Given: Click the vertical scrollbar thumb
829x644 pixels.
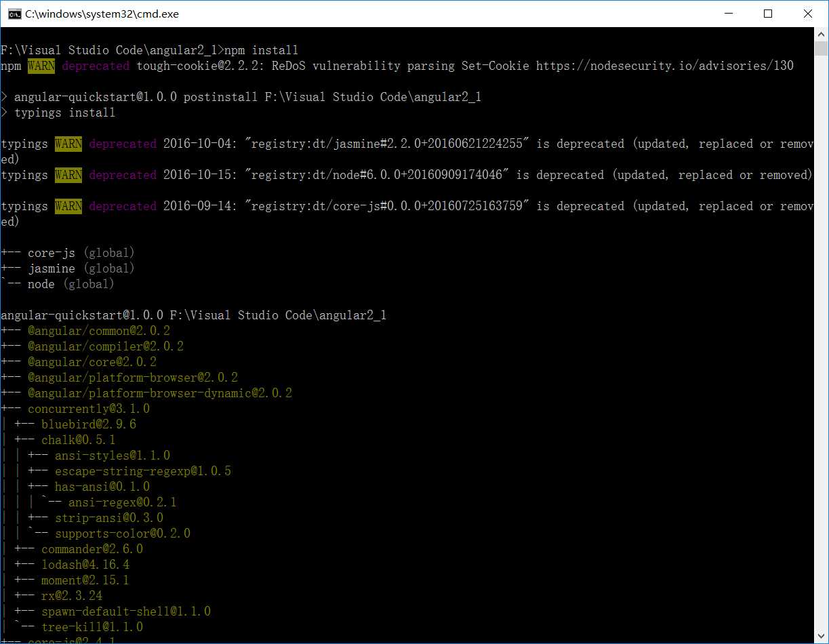Looking at the screenshot, I should pyautogui.click(x=821, y=48).
